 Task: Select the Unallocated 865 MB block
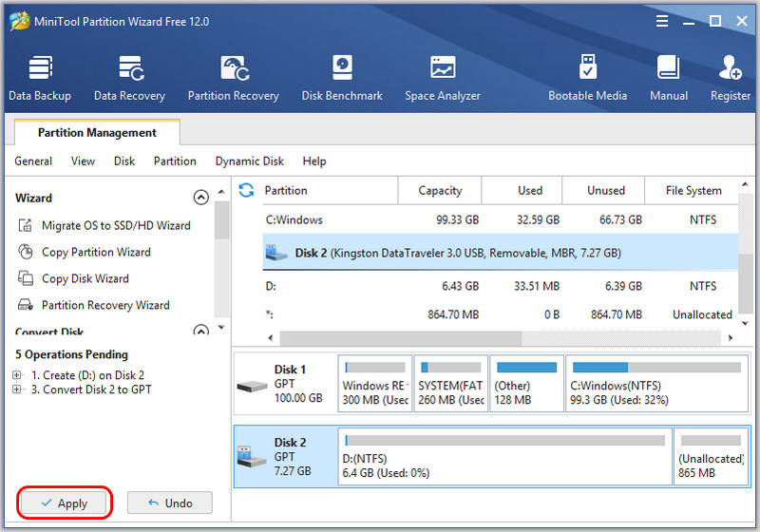coord(711,456)
